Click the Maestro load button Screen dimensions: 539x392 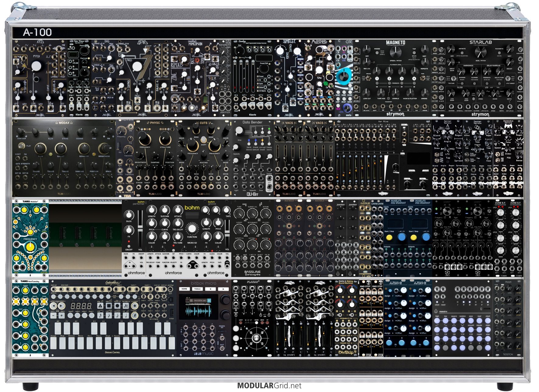pos(479,321)
